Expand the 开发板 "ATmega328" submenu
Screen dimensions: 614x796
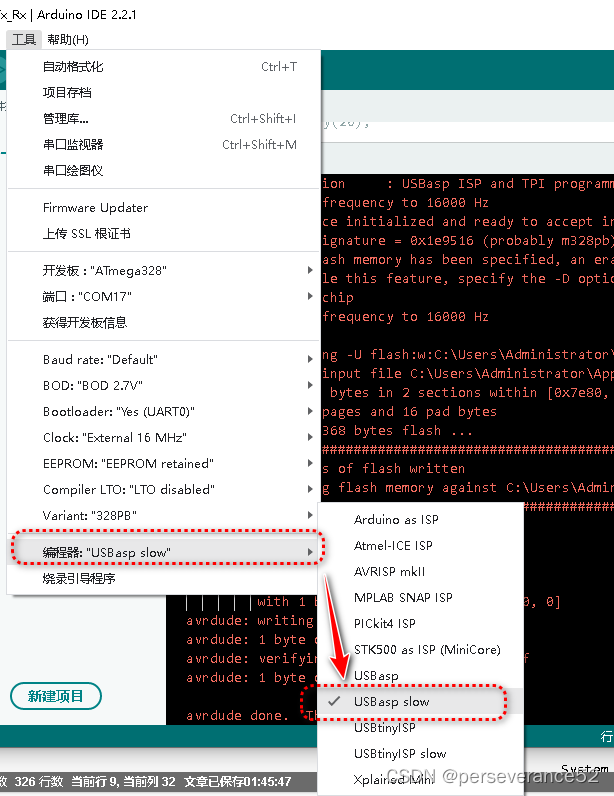(164, 270)
